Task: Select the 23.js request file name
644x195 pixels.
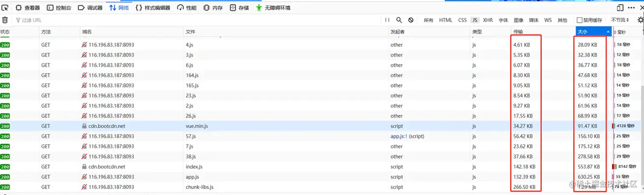Action: (x=191, y=96)
